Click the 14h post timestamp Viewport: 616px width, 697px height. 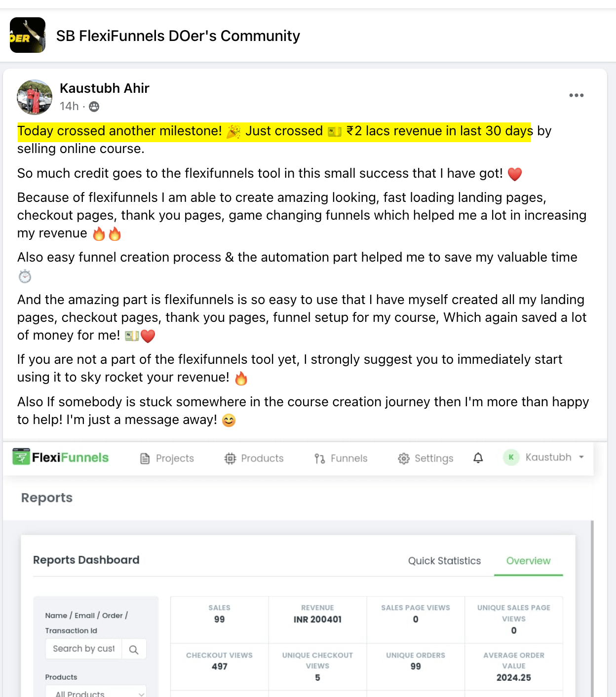tap(69, 107)
